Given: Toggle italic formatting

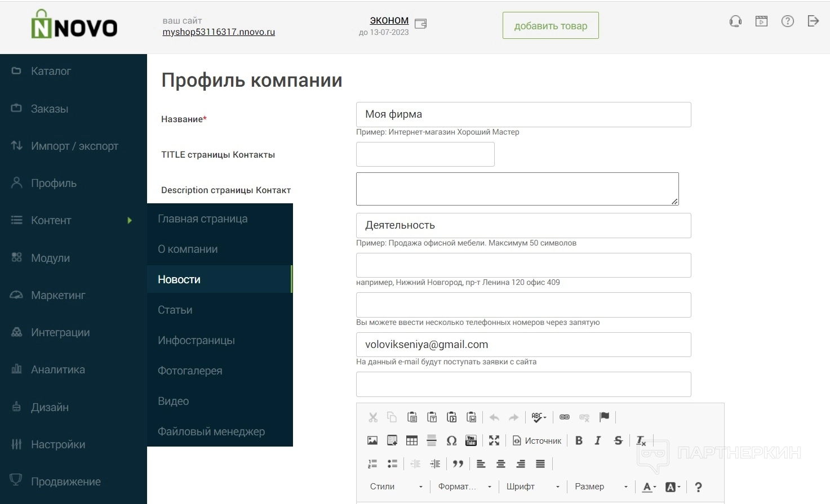Looking at the screenshot, I should (x=598, y=440).
